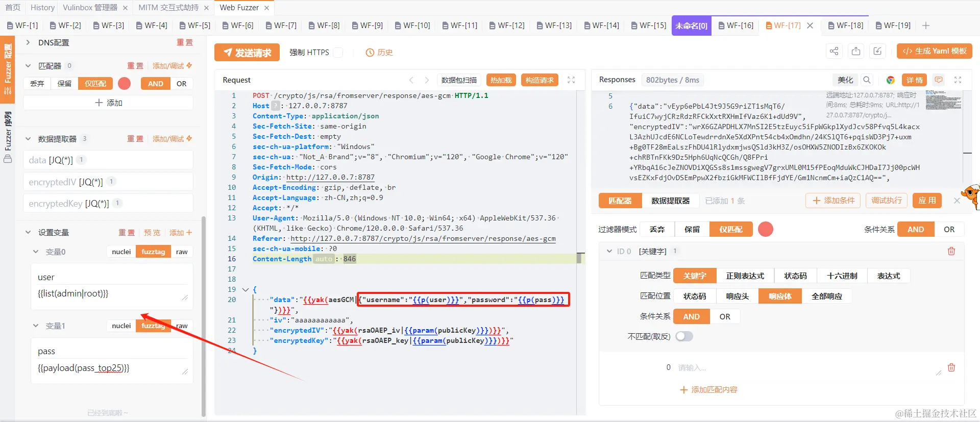Select 正则表达式 match type

coord(745,276)
